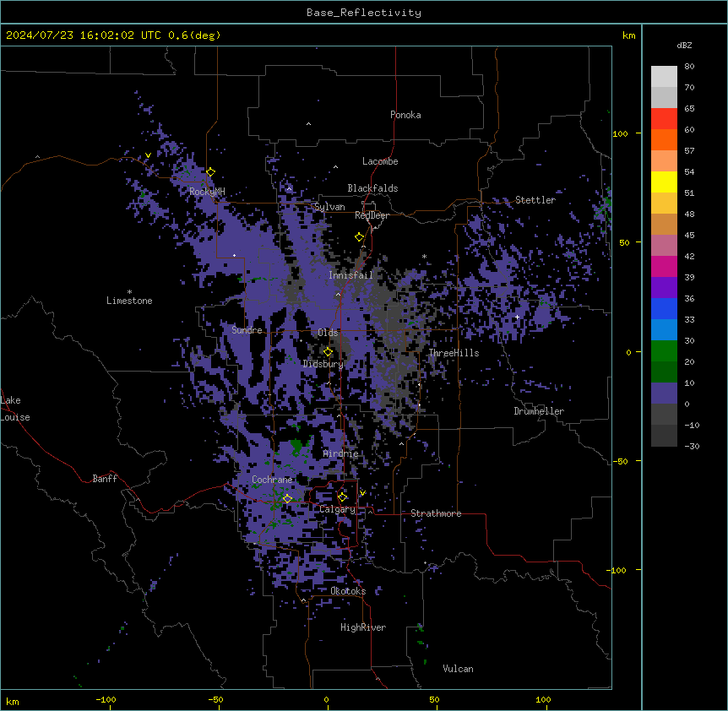Click the white asterisk above Limestone label
The height and width of the screenshot is (711, 728).
129,292
